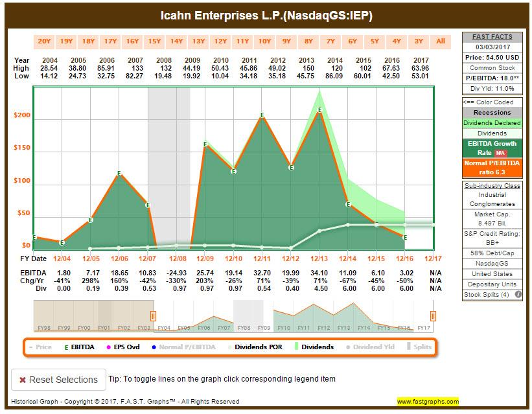The width and height of the screenshot is (532, 414).
Task: Click the EBITDA marker at 12/09
Action: [205, 144]
